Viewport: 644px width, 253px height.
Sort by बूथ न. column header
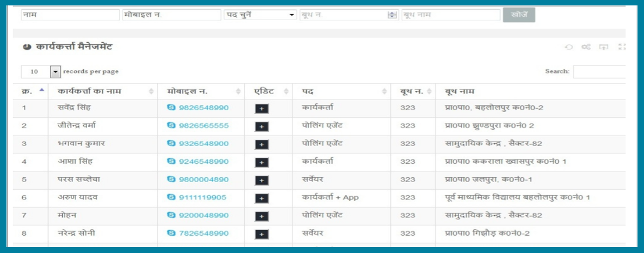click(413, 91)
